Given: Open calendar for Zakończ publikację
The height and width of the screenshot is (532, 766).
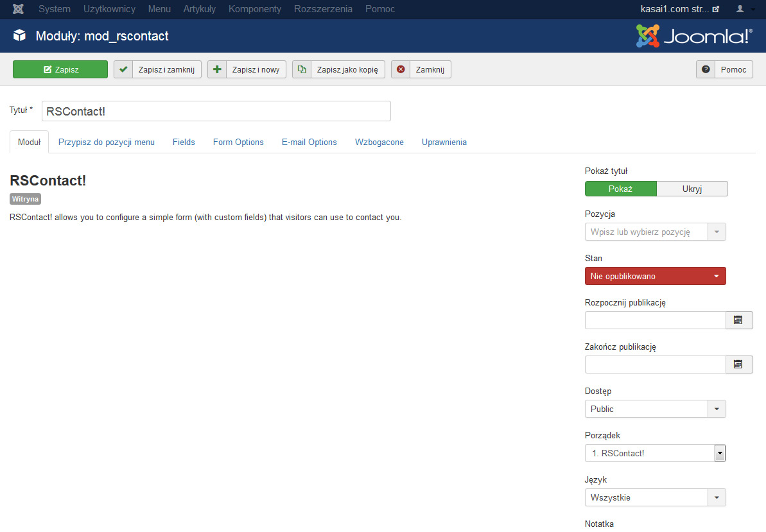Looking at the screenshot, I should 738,365.
